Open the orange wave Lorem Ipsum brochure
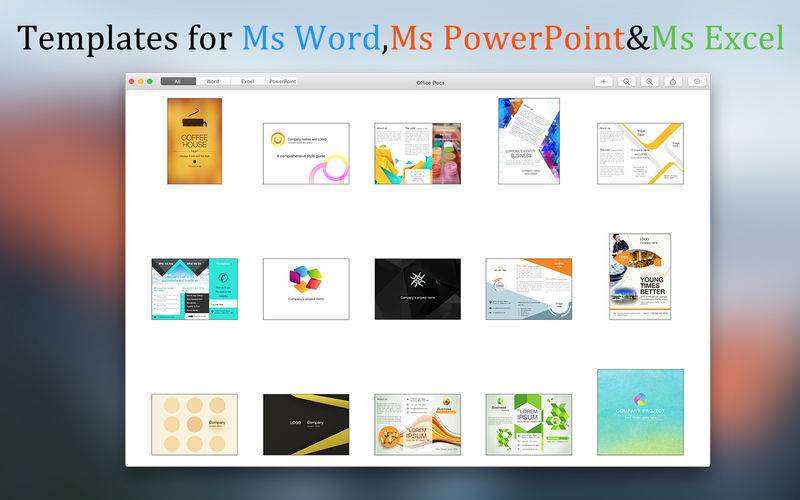Image resolution: width=800 pixels, height=500 pixels. (x=417, y=424)
